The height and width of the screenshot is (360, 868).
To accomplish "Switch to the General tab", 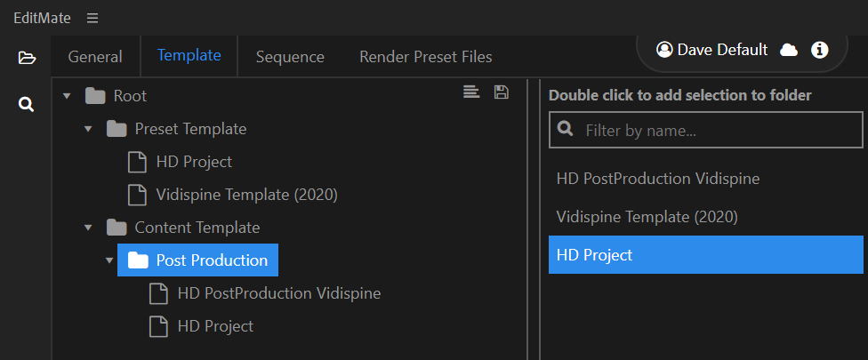I will pos(95,57).
